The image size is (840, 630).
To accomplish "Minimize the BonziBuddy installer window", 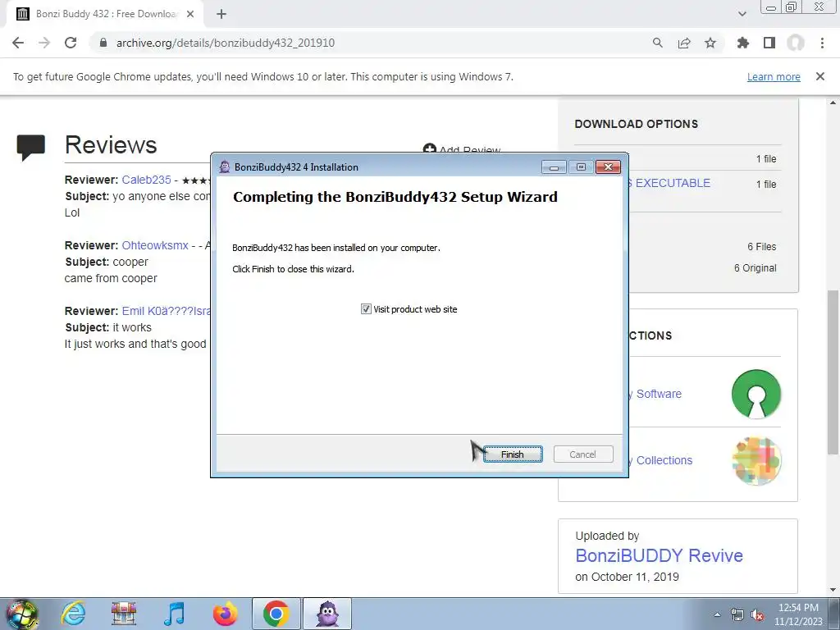I will 554,167.
